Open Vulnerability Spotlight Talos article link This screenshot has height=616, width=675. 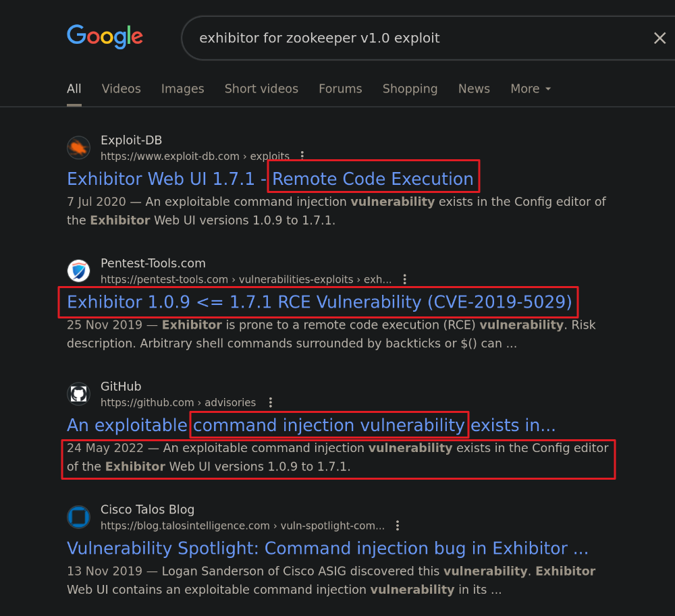(x=327, y=549)
